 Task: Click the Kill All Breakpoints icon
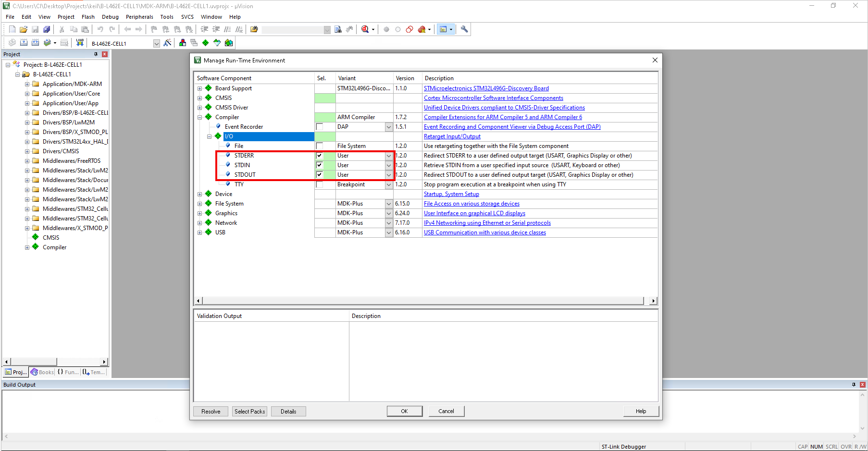point(422,29)
